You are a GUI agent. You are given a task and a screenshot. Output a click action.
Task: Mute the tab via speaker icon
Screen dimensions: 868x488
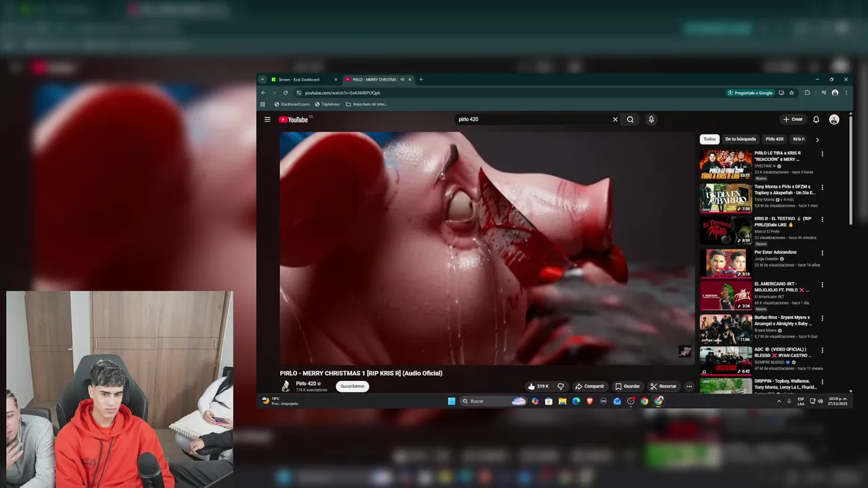(x=402, y=79)
